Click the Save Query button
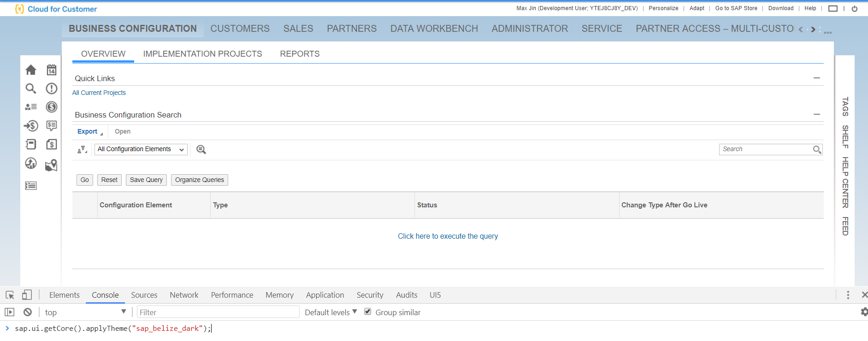This screenshot has width=868, height=341. click(x=146, y=180)
